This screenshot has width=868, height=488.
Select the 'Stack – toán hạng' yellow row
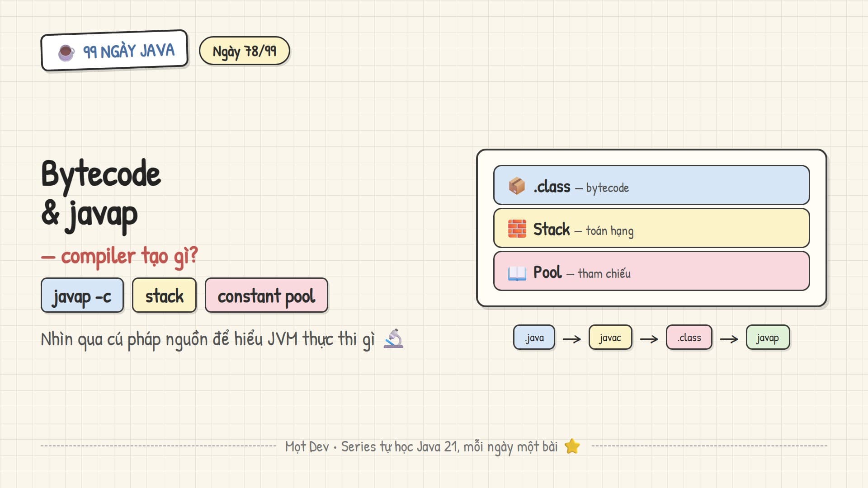[651, 228]
